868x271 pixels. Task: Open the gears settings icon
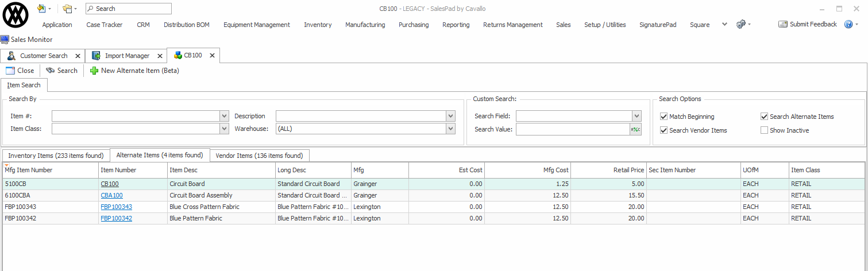click(741, 25)
